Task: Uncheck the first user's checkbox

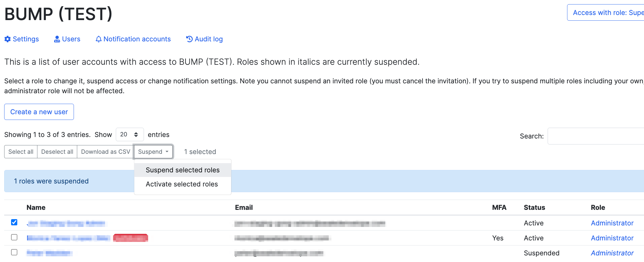Action: 14,222
